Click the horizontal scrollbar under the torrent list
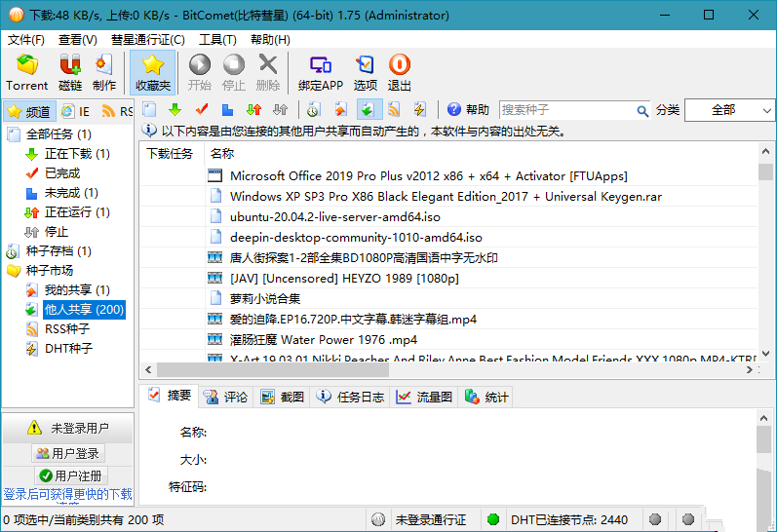Screen dimensions: 777x532 (x=448, y=370)
